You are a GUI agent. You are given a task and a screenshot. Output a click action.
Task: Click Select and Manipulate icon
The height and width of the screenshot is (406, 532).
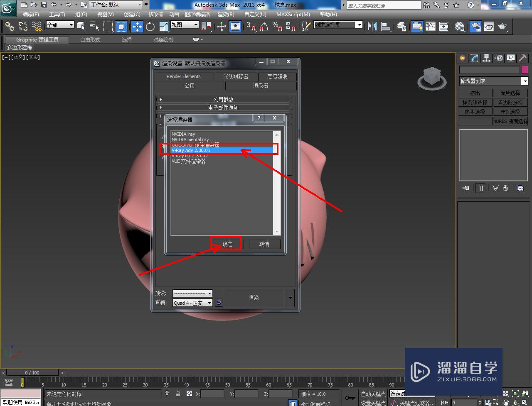coord(222,27)
